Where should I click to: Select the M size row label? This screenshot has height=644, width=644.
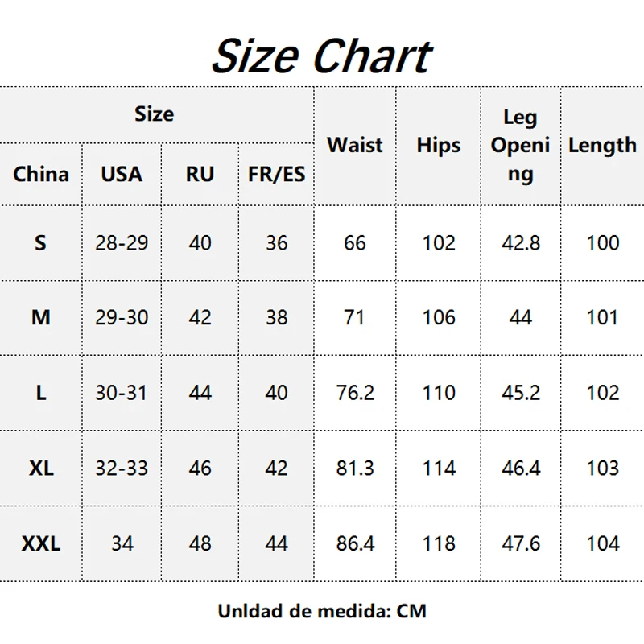click(41, 317)
